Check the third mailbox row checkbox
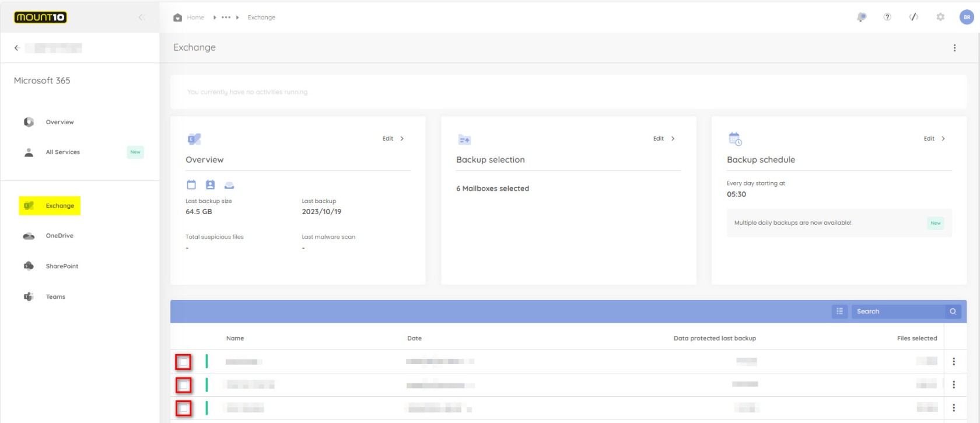 coord(184,408)
